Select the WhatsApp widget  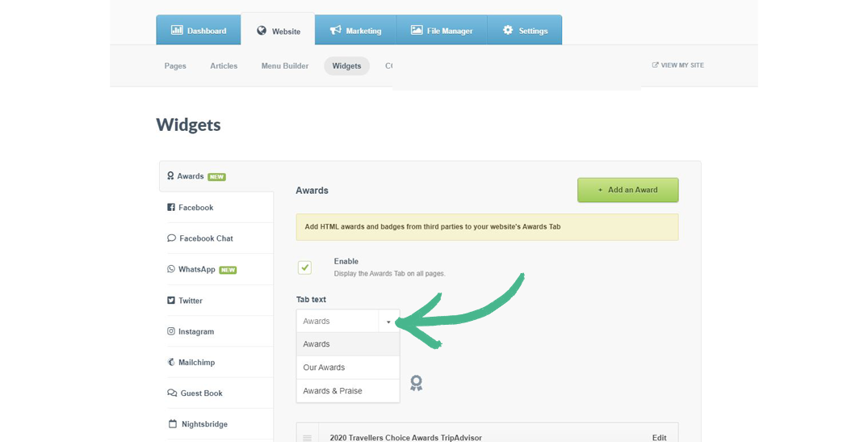(197, 270)
